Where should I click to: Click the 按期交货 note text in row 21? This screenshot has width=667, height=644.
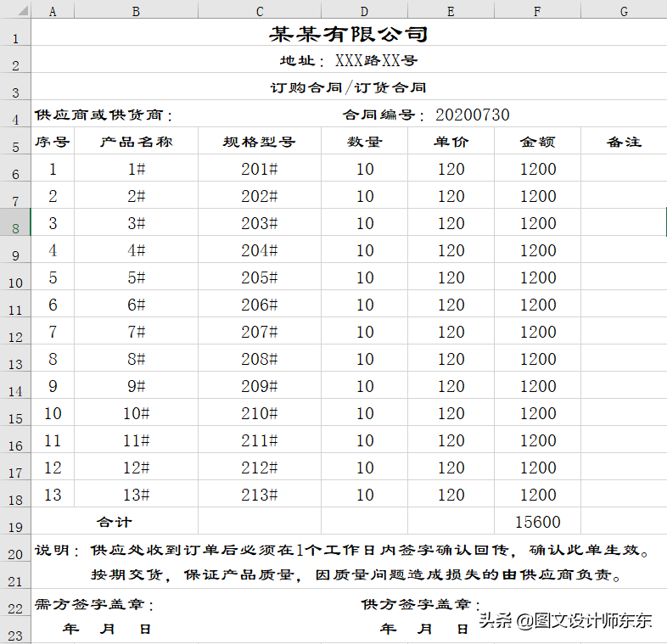click(356, 574)
